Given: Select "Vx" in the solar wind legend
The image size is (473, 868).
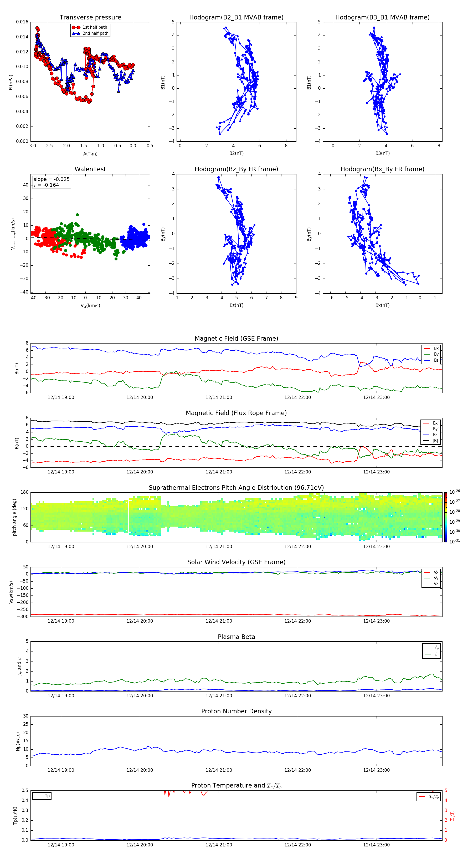Looking at the screenshot, I should pyautogui.click(x=431, y=572).
